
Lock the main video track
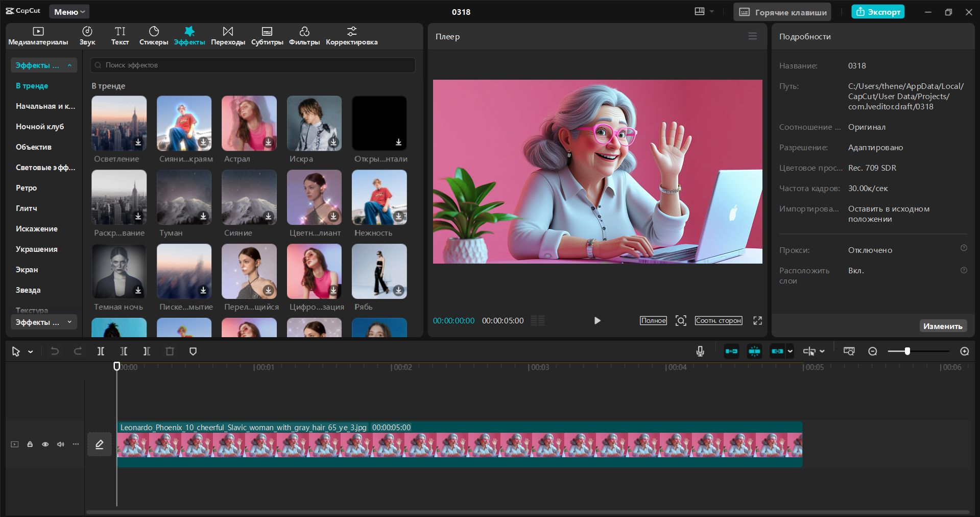click(30, 444)
